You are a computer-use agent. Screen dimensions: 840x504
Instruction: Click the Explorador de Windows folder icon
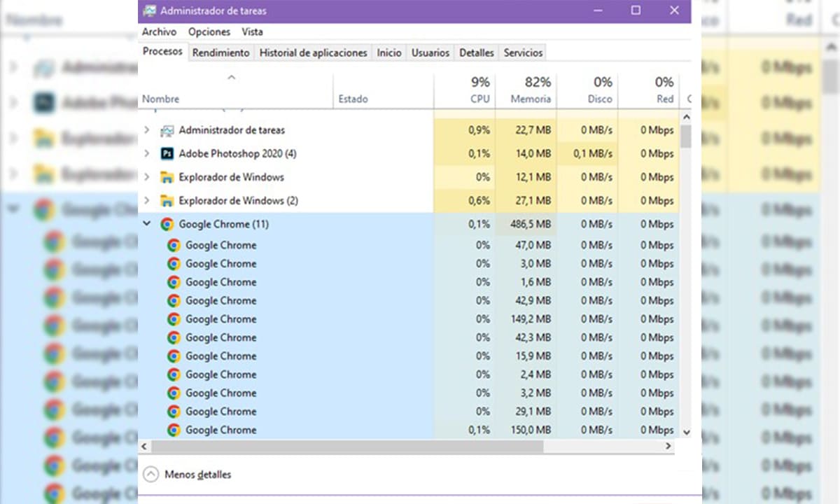[x=167, y=177]
